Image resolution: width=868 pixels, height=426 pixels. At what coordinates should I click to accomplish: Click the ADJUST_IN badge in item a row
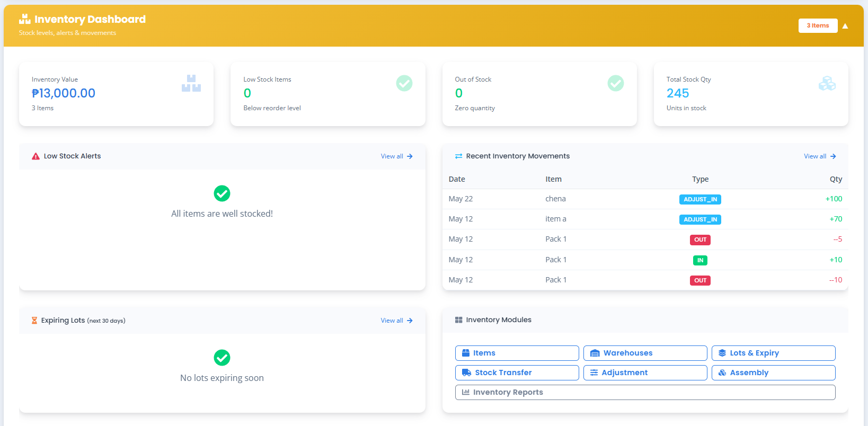[x=700, y=219]
